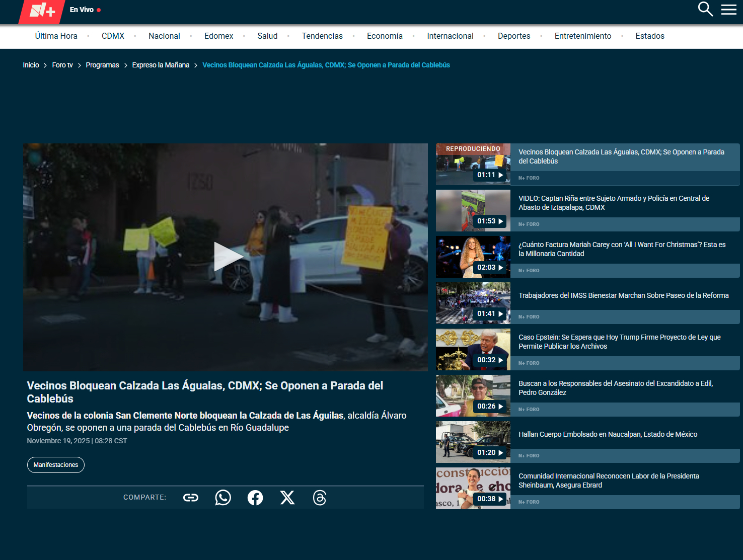Go to Foro tv breadcrumb
The height and width of the screenshot is (560, 743).
point(62,65)
